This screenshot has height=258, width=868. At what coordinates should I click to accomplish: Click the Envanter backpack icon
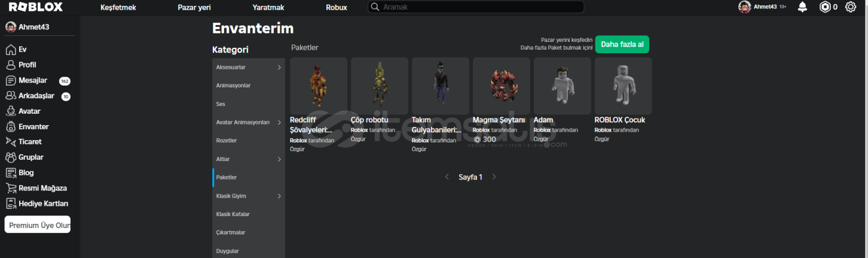[11, 127]
